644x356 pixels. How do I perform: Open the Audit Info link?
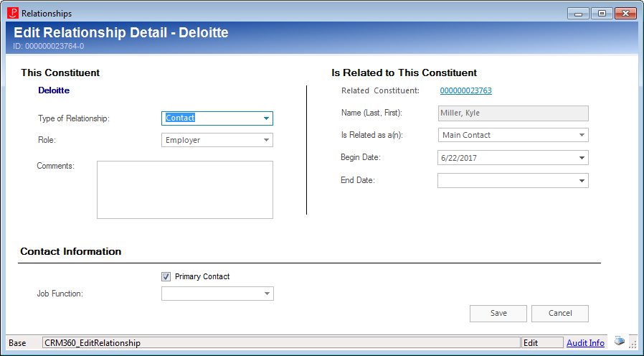[585, 343]
